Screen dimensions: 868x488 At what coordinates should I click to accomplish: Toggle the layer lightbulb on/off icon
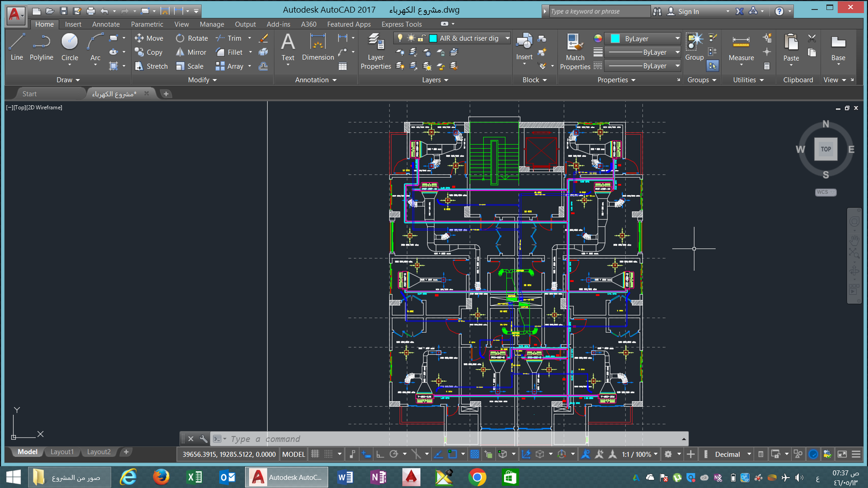(400, 38)
